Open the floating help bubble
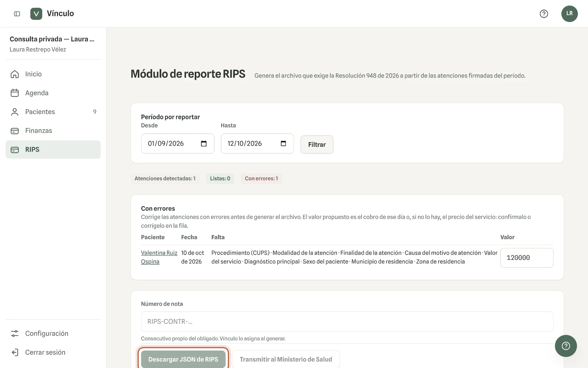 tap(566, 346)
